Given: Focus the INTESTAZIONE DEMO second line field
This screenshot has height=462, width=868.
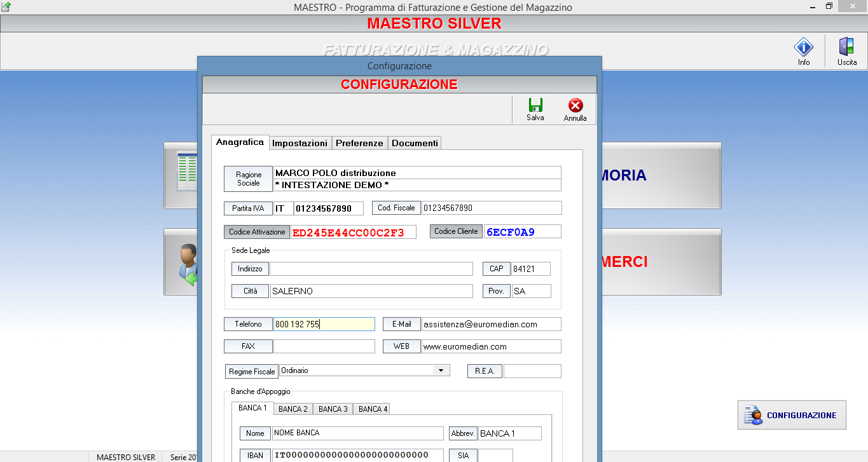Looking at the screenshot, I should (418, 185).
